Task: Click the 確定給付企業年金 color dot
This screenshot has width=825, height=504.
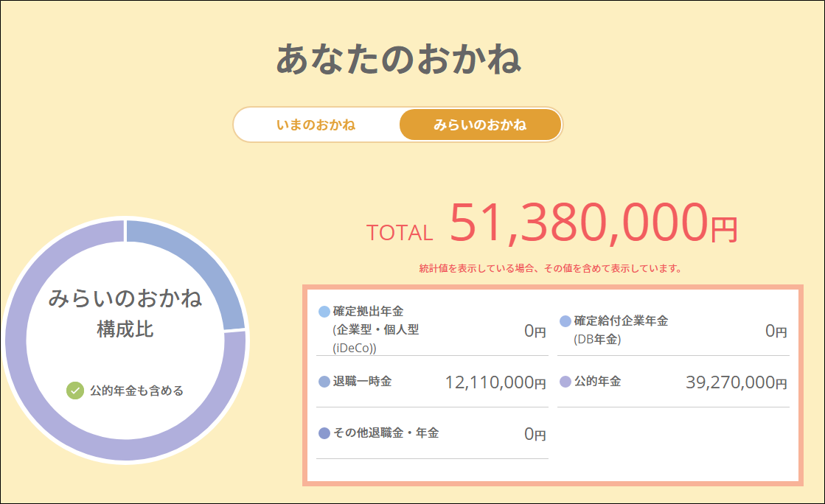Action: [x=565, y=321]
